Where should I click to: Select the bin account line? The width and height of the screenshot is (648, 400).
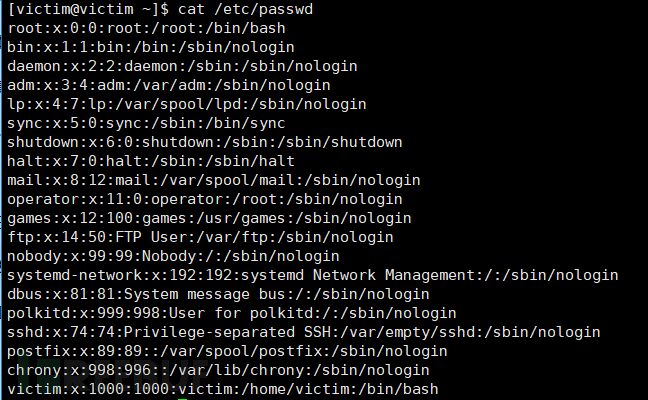click(151, 47)
